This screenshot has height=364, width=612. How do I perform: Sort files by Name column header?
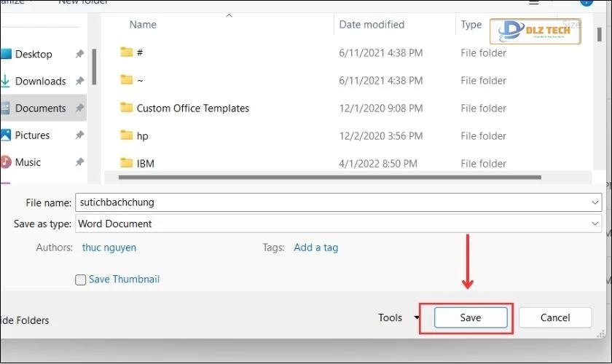143,25
